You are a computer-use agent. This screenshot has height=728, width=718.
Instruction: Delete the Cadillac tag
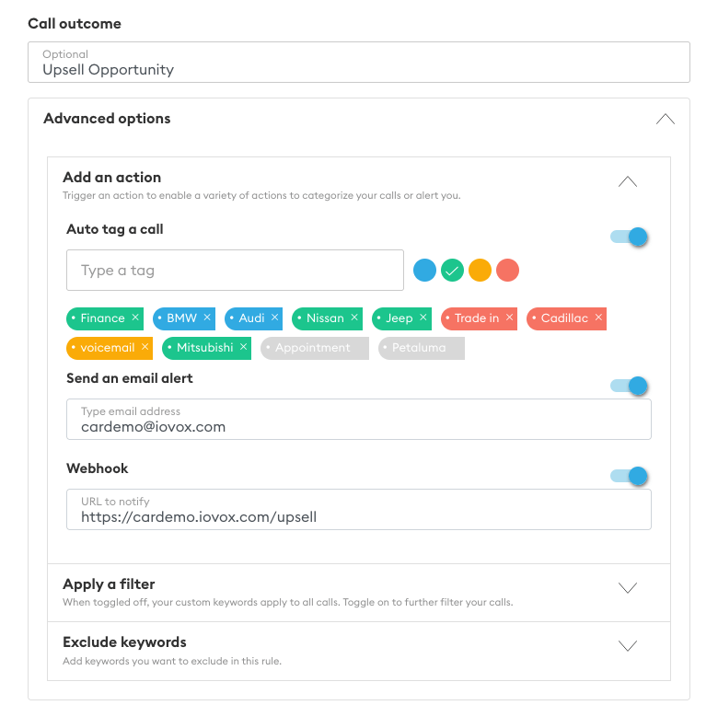click(598, 318)
